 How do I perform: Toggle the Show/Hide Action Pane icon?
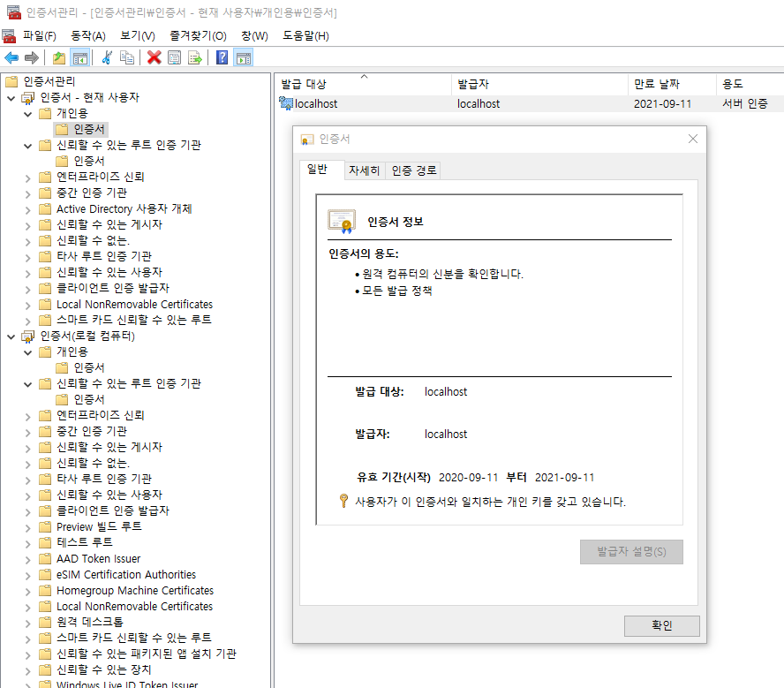coord(243,57)
